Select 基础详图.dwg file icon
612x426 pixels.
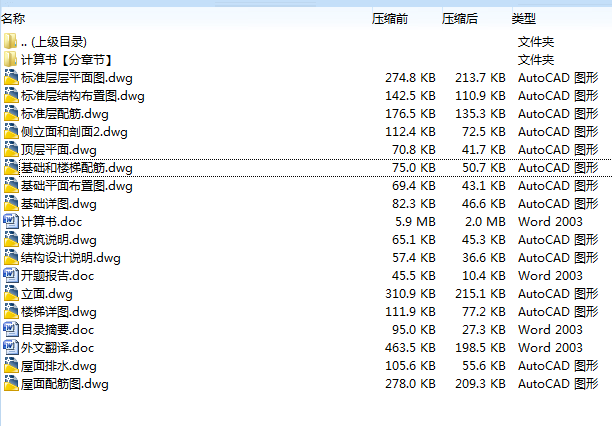click(x=11, y=203)
